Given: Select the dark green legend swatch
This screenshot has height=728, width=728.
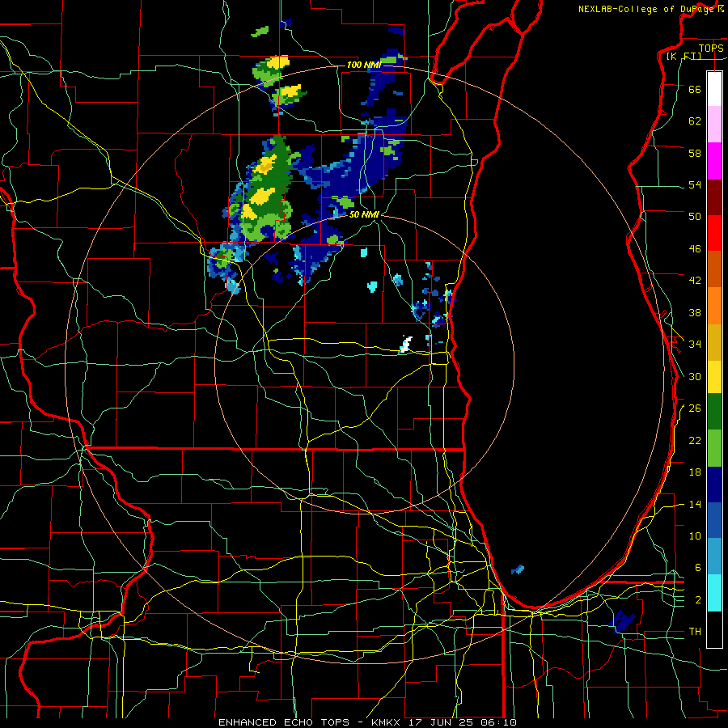Looking at the screenshot, I should [714, 412].
